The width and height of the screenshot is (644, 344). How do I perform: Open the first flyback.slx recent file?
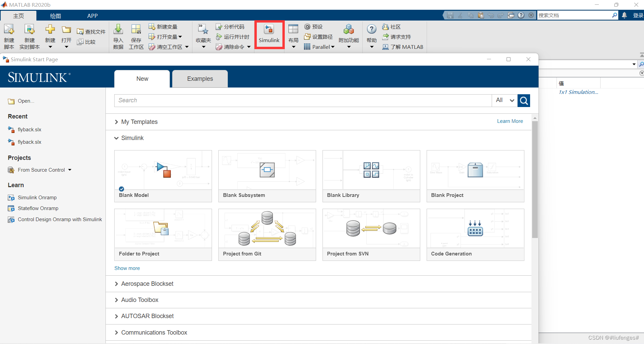coord(25,130)
